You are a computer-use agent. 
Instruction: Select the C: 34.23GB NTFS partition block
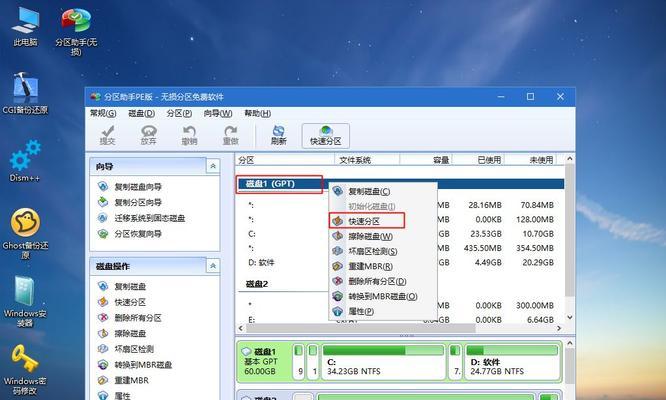(386, 366)
